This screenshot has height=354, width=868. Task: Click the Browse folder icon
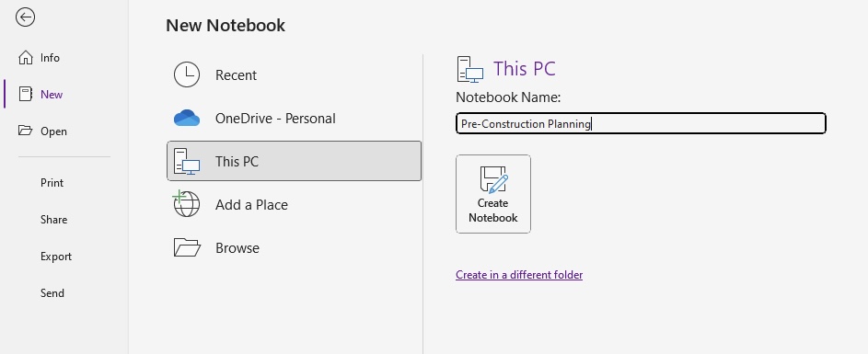click(187, 247)
